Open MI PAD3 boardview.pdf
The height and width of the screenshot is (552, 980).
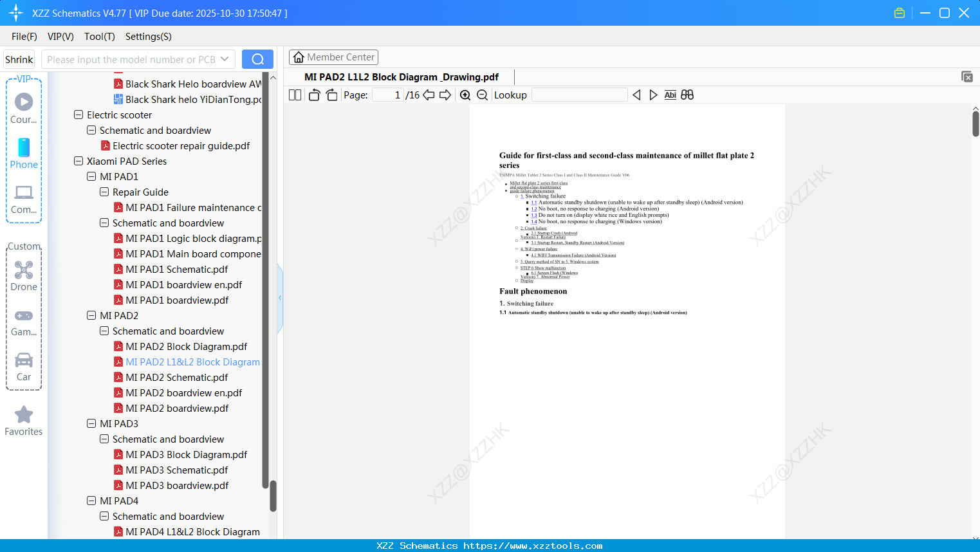point(171,486)
